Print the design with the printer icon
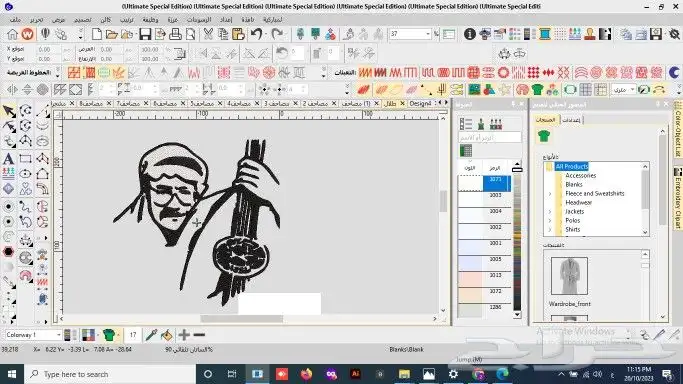Image resolution: width=683 pixels, height=384 pixels. click(x=175, y=34)
